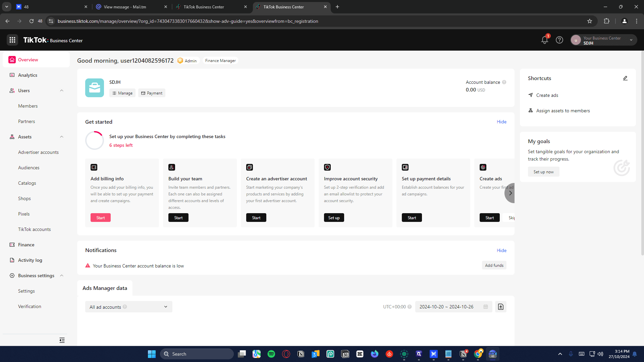Click Start on Create an advertiser account
The width and height of the screenshot is (644, 362).
pyautogui.click(x=256, y=218)
